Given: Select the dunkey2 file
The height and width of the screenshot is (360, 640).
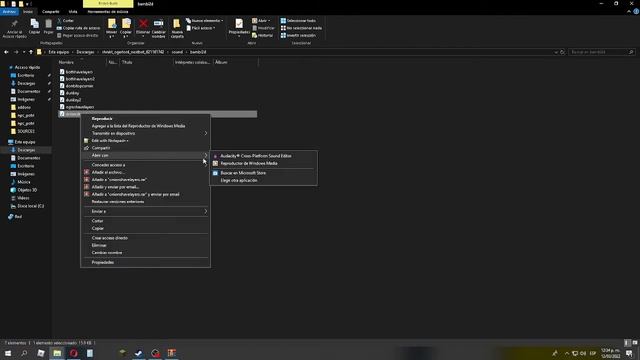Looking at the screenshot, I should (73, 100).
